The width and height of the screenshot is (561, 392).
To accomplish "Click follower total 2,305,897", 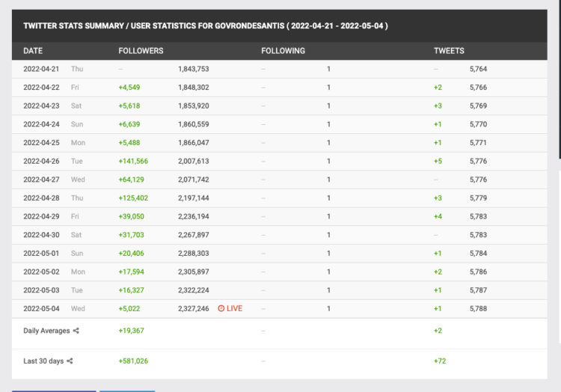I will pyautogui.click(x=194, y=272).
